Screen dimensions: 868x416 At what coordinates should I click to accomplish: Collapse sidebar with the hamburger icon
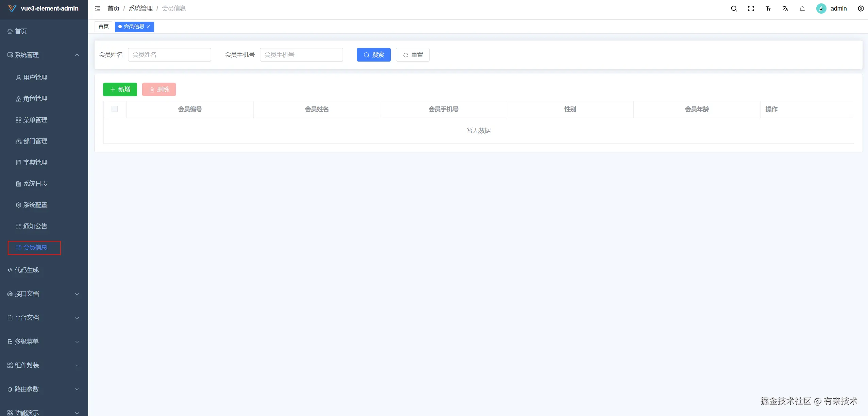pos(98,9)
